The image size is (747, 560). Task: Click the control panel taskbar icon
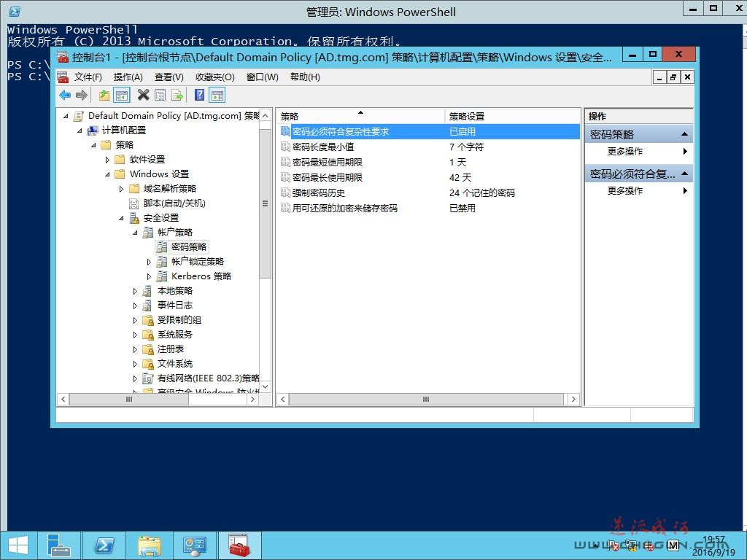(x=194, y=545)
